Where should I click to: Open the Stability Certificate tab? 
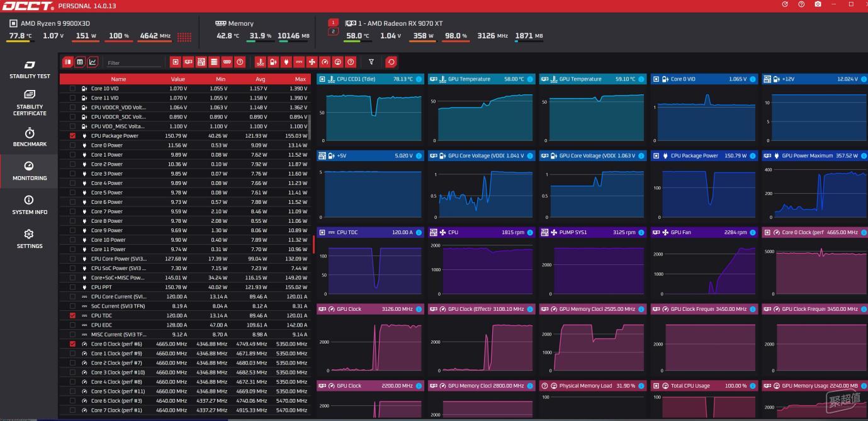(x=30, y=103)
